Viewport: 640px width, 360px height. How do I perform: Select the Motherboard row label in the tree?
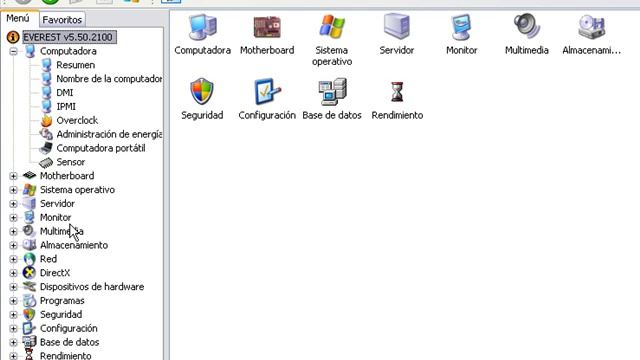(x=67, y=176)
